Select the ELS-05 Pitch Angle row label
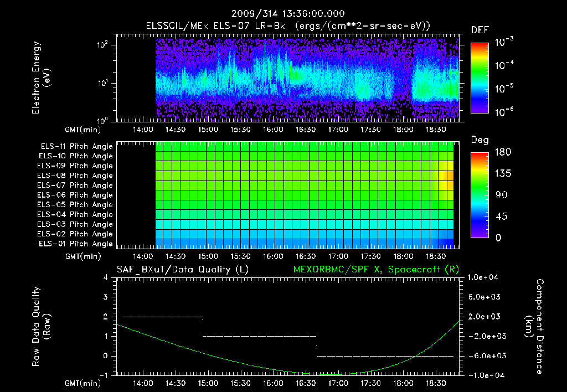 pos(75,205)
